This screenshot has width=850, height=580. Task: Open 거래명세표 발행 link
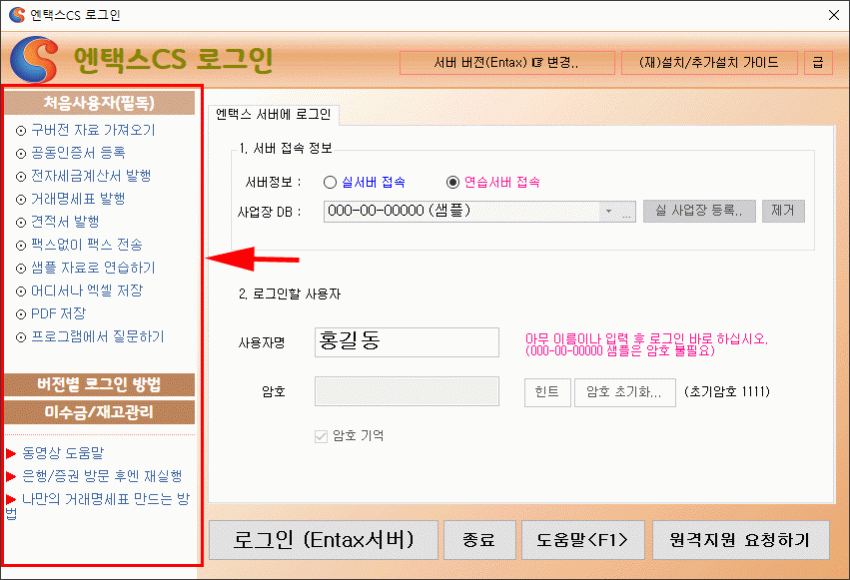(78, 199)
